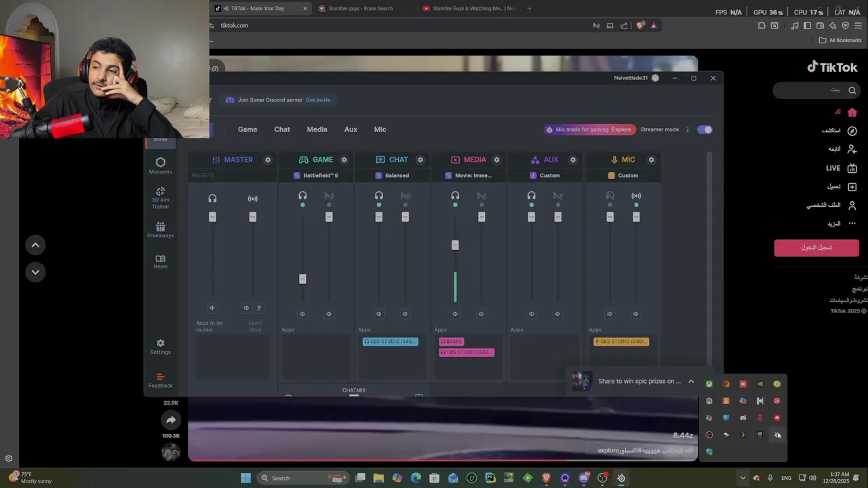
Task: Open GAME preset dropdown Battlefield 6
Action: coord(316,176)
